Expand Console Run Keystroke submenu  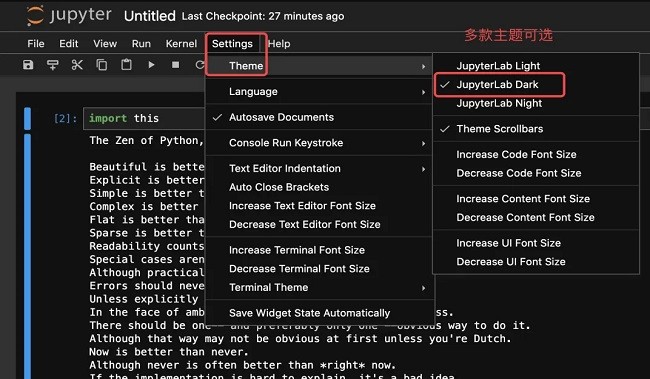(x=319, y=143)
